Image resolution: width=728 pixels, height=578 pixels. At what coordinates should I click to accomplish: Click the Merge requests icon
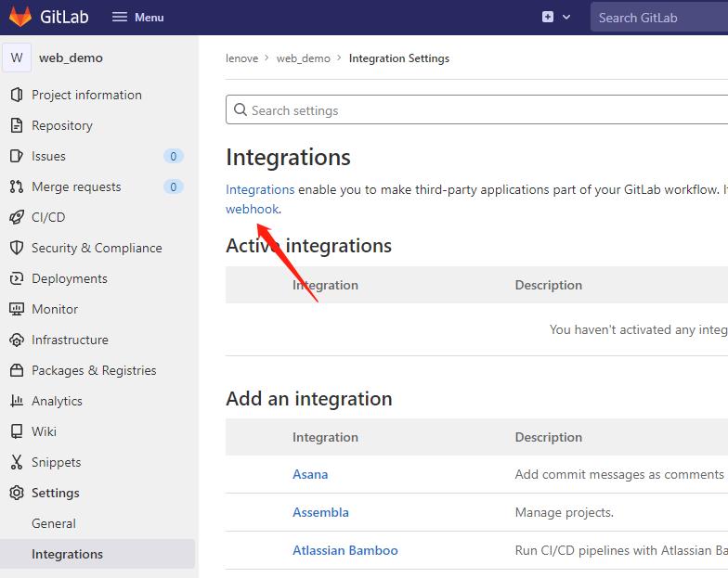click(x=17, y=186)
